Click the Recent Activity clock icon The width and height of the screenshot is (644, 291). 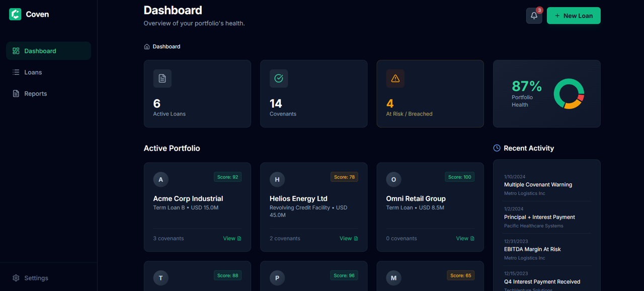(497, 148)
